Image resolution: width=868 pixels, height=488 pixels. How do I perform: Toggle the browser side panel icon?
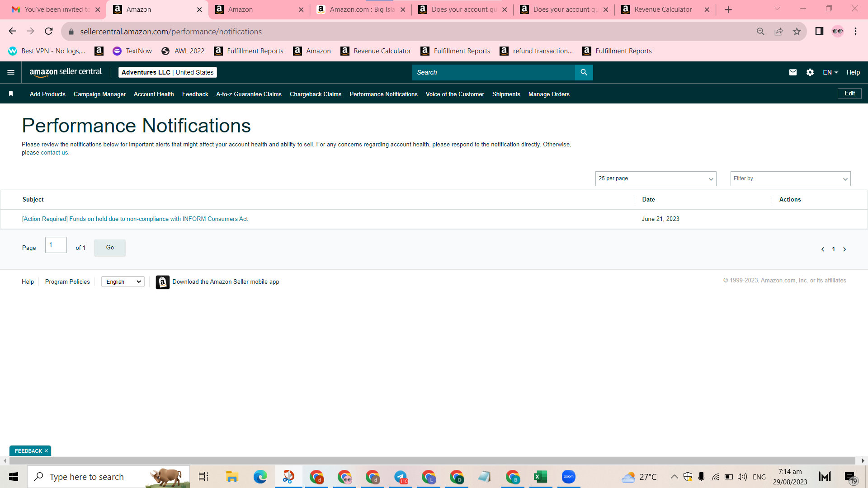click(819, 31)
